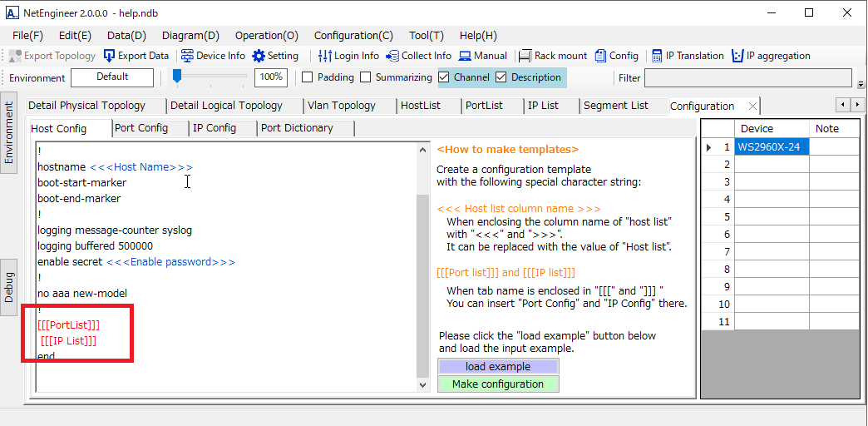This screenshot has height=426, width=868.
Task: Open Device Info from the toolbar
Action: coord(187,56)
